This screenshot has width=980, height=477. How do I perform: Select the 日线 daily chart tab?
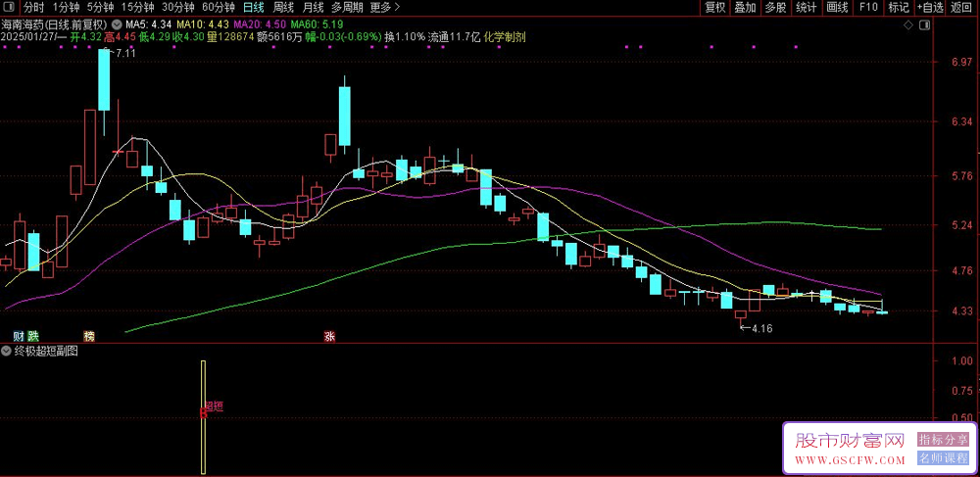[x=253, y=8]
